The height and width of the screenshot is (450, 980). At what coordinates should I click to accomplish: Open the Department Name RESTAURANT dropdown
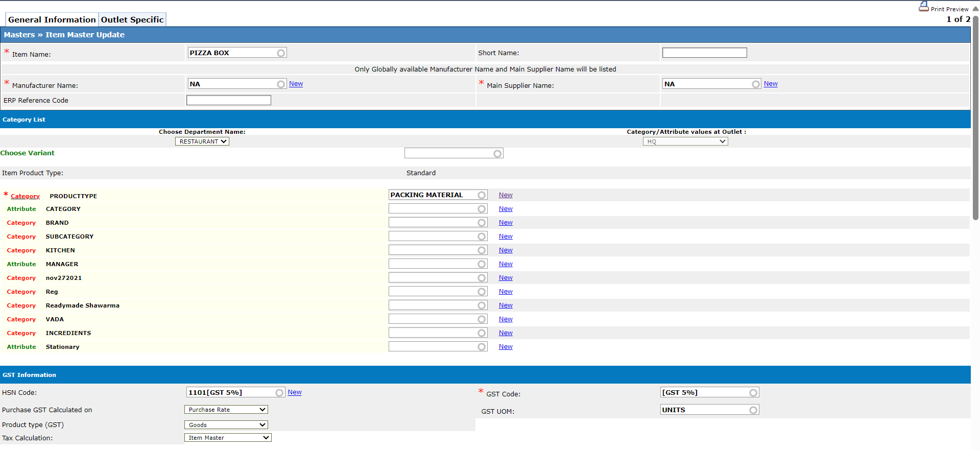202,141
